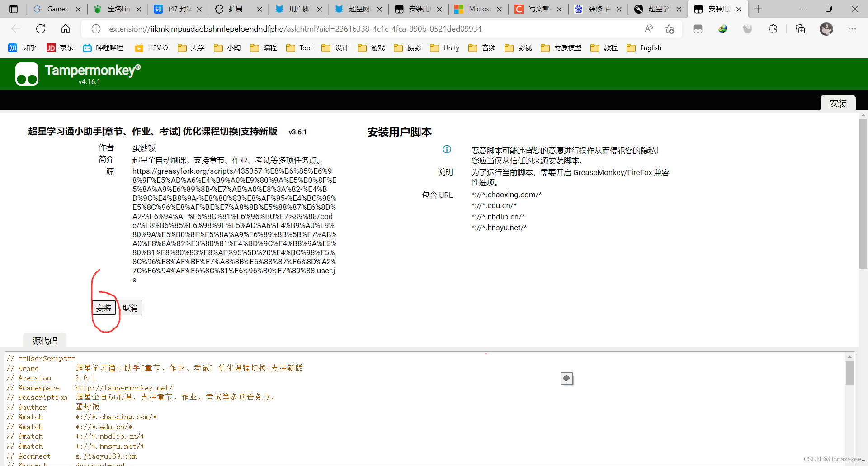Open the tab actions menu icon
Viewport: 868px width, 466px height.
pos(14,9)
